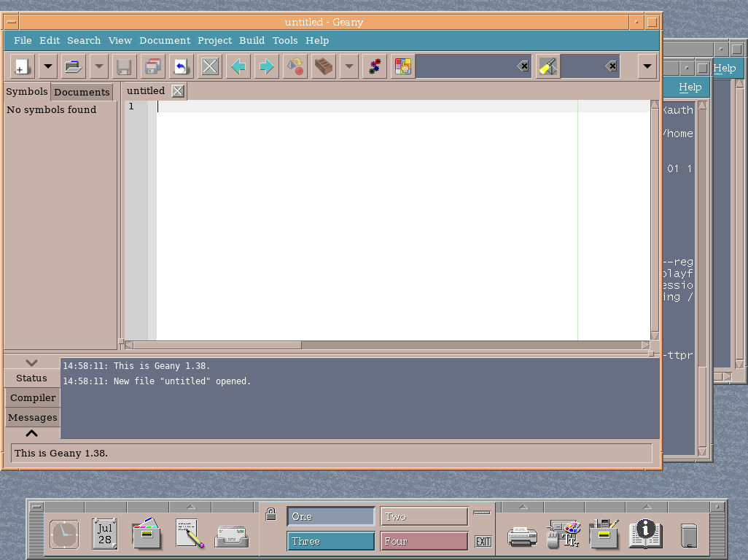Close the current document via the toolbar
This screenshot has width=748, height=560.
209,66
